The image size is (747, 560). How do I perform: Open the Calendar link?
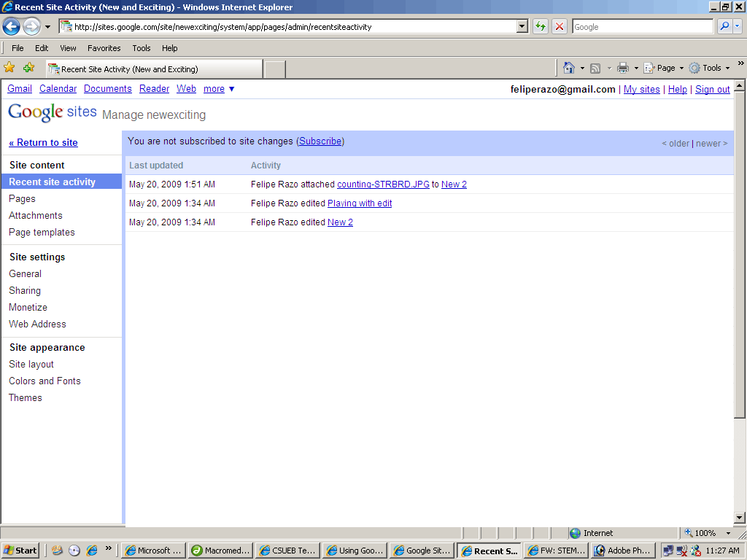[x=58, y=88]
